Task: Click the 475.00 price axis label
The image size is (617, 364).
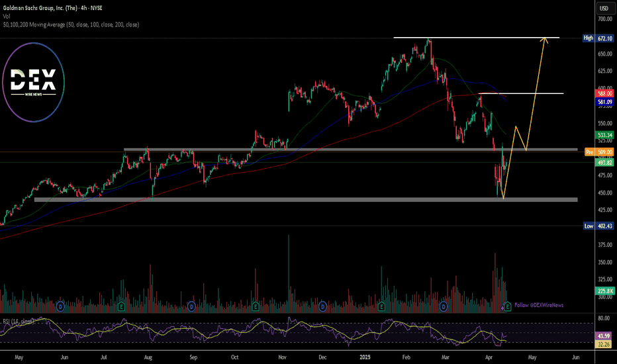Action: (x=605, y=175)
